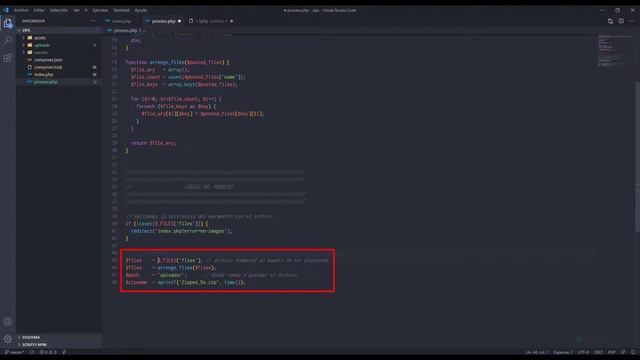Screen dimensions: 640x360
Task: Expand the vendor folder
Action: [40, 53]
